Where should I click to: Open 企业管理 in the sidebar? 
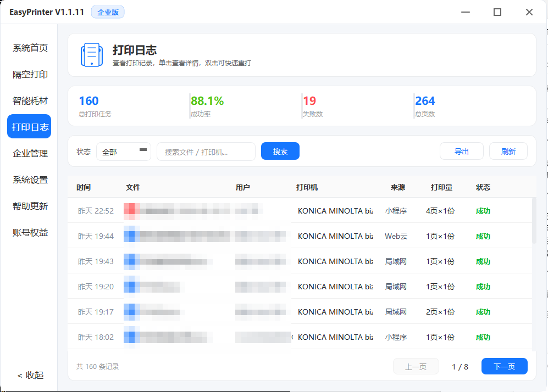[30, 153]
